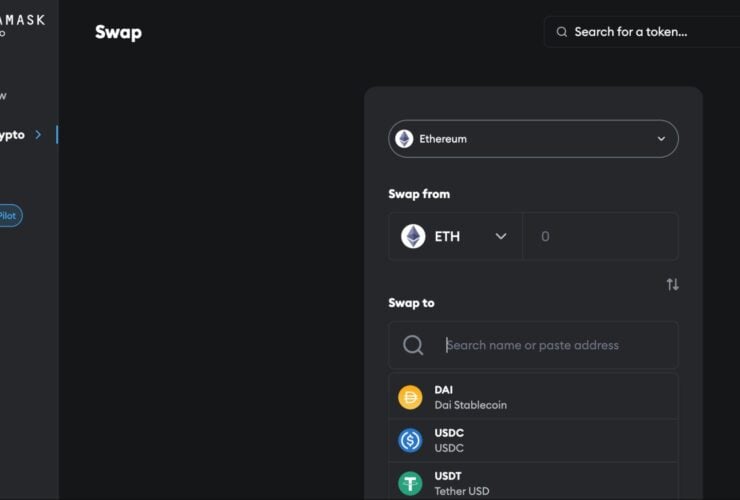Click the swap direction arrows icon
Screen dimensions: 740x500
tap(673, 284)
